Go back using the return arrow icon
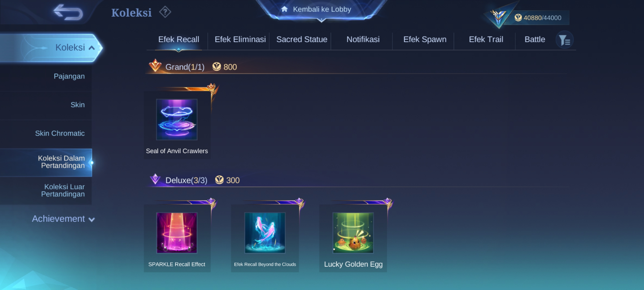This screenshot has width=644, height=290. tap(68, 12)
